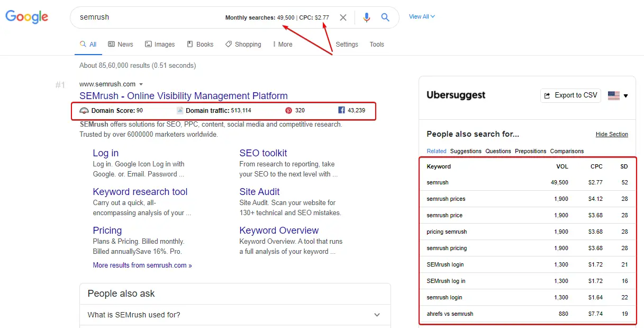Screen dimensions: 644x328
Task: Click the 49,500 volume cell in table
Action: [559, 182]
